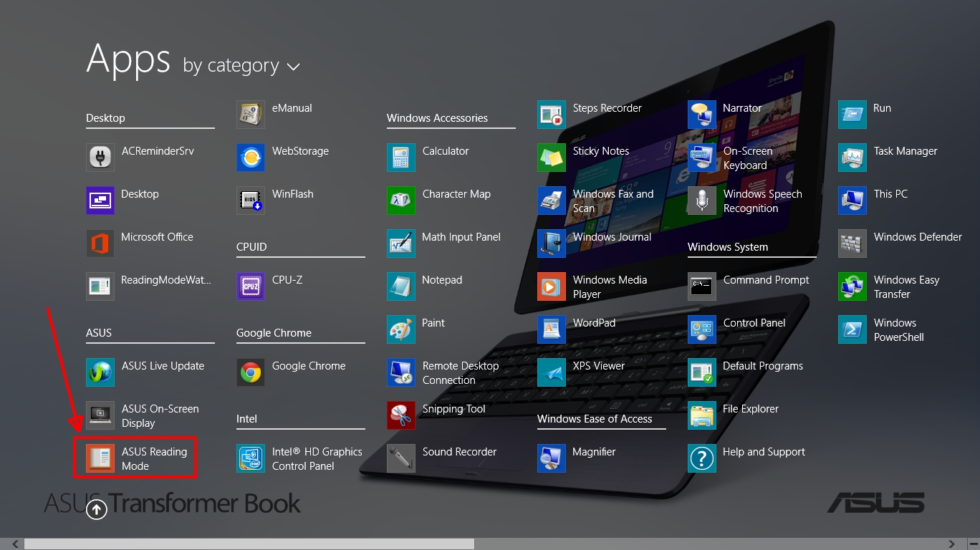Viewport: 980px width, 550px height.
Task: Select the Google Chrome category header
Action: [x=274, y=333]
